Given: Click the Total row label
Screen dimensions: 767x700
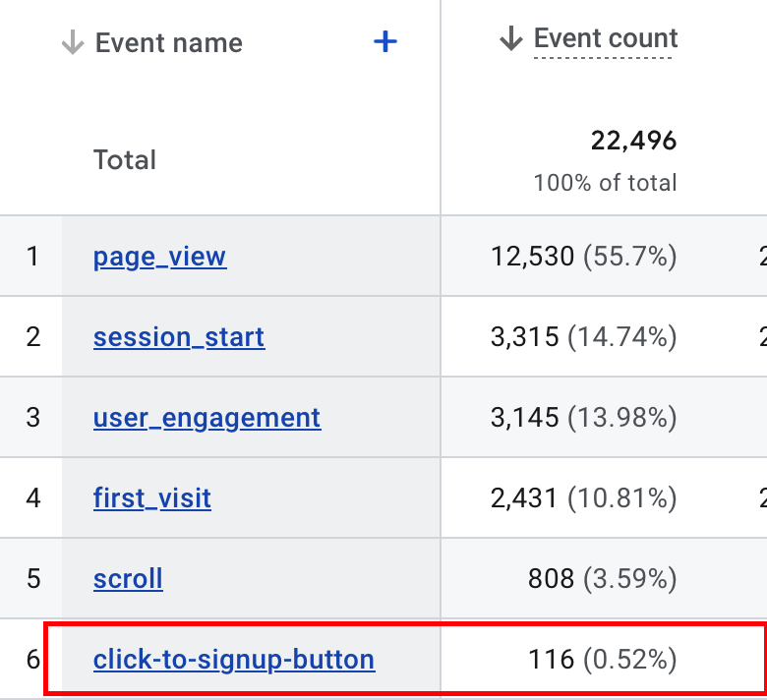Looking at the screenshot, I should point(125,160).
